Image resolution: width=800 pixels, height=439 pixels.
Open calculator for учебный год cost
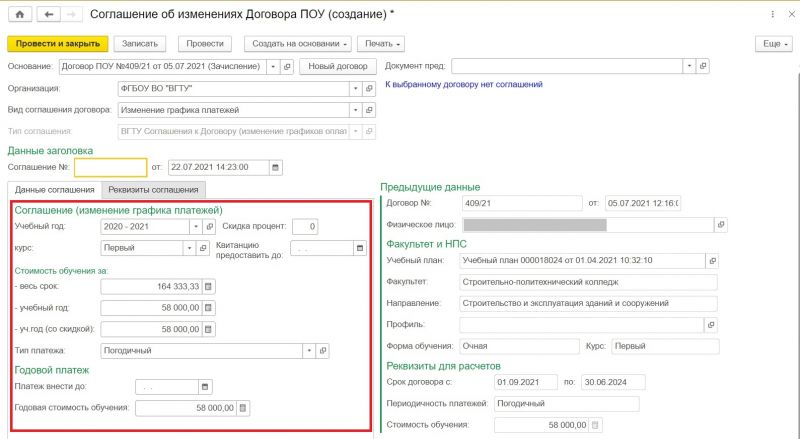point(208,308)
